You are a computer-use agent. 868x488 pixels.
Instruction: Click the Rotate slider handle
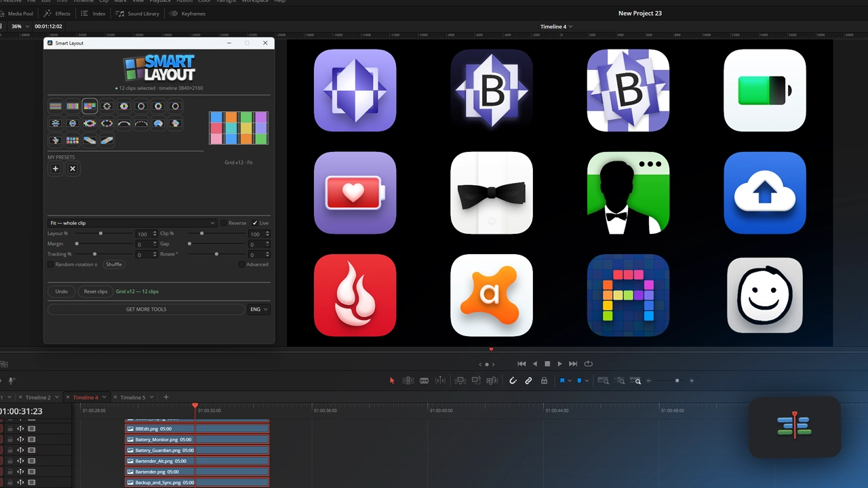tap(216, 254)
